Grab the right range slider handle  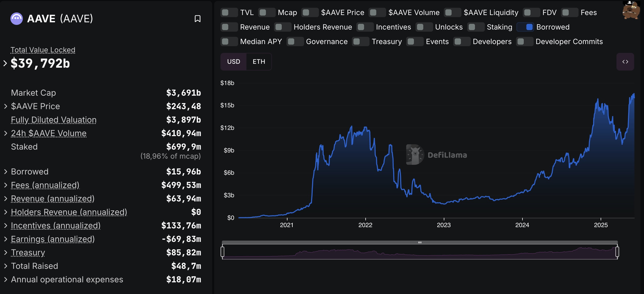click(x=617, y=252)
